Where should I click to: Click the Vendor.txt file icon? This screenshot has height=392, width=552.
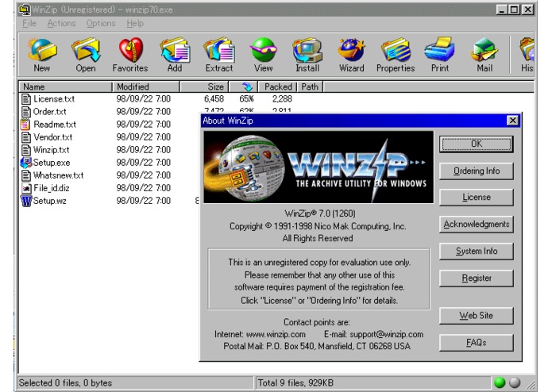point(26,137)
